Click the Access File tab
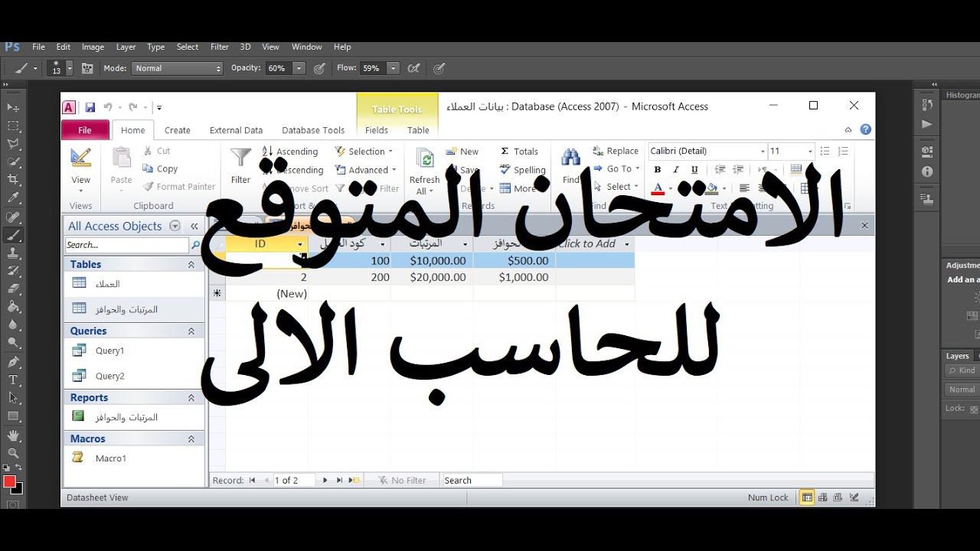980x551 pixels. coord(85,130)
